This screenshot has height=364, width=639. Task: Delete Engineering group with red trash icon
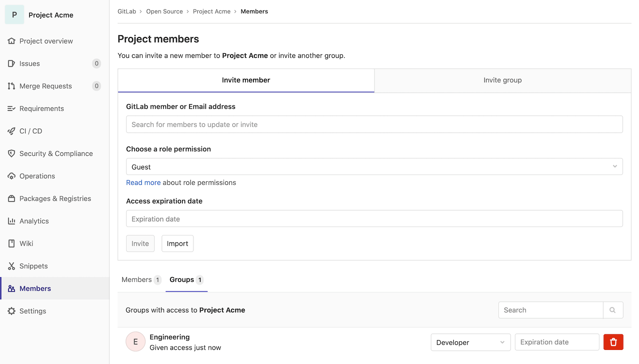(x=613, y=342)
